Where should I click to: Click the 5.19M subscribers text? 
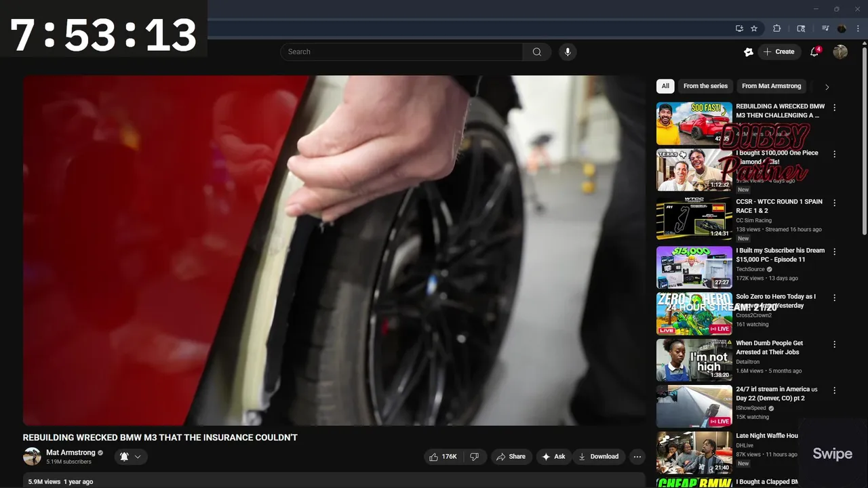68,462
